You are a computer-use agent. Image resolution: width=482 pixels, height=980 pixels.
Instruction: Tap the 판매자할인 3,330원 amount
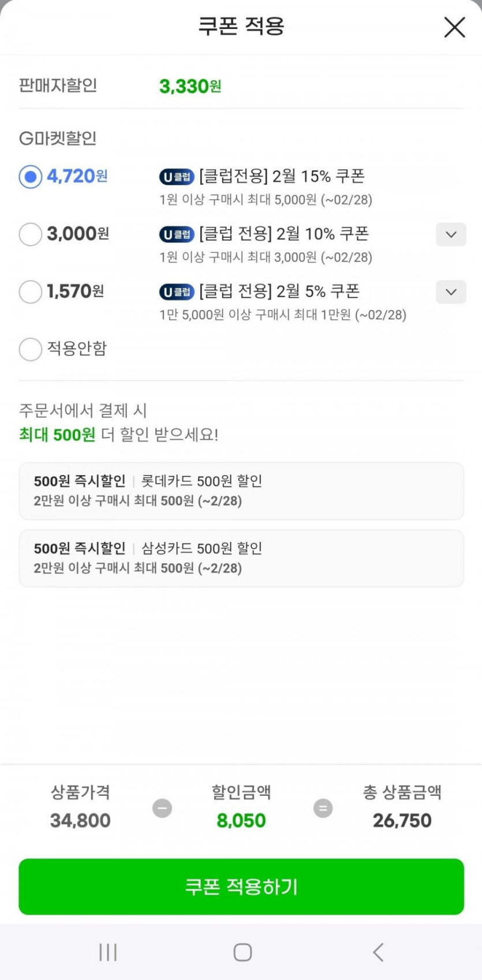coord(190,87)
